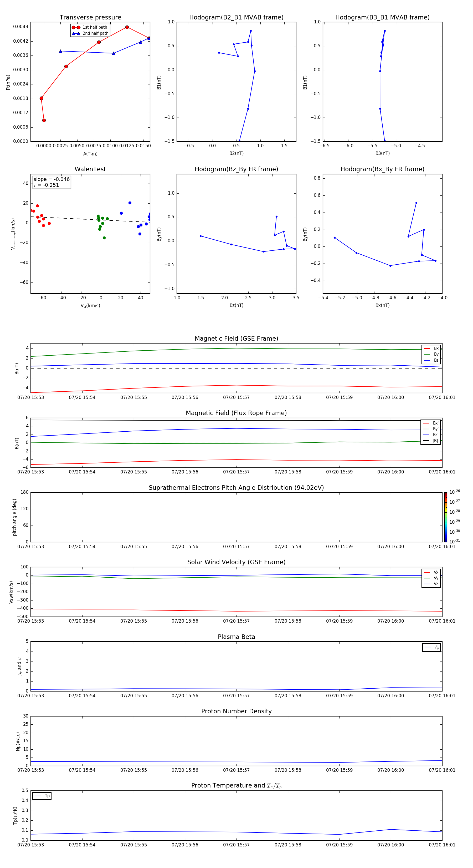Click the colorbar's 10^-26 tick label
This screenshot has width=473, height=868.
click(455, 492)
